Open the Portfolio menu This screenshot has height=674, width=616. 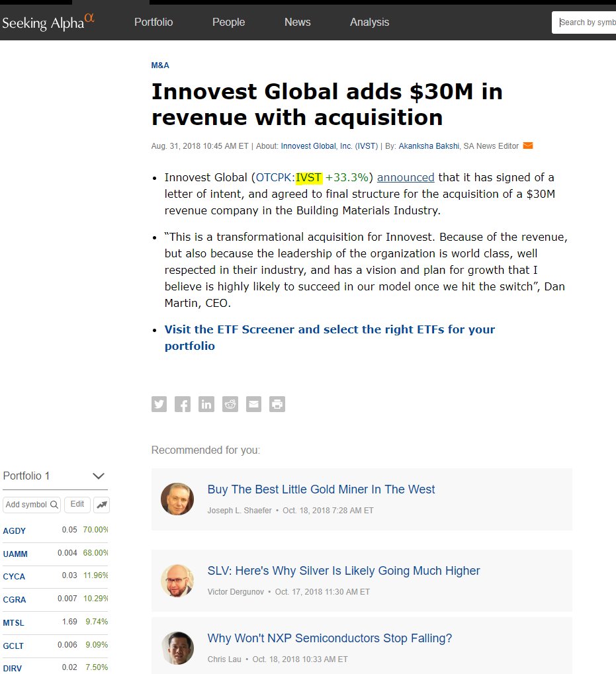tap(154, 22)
